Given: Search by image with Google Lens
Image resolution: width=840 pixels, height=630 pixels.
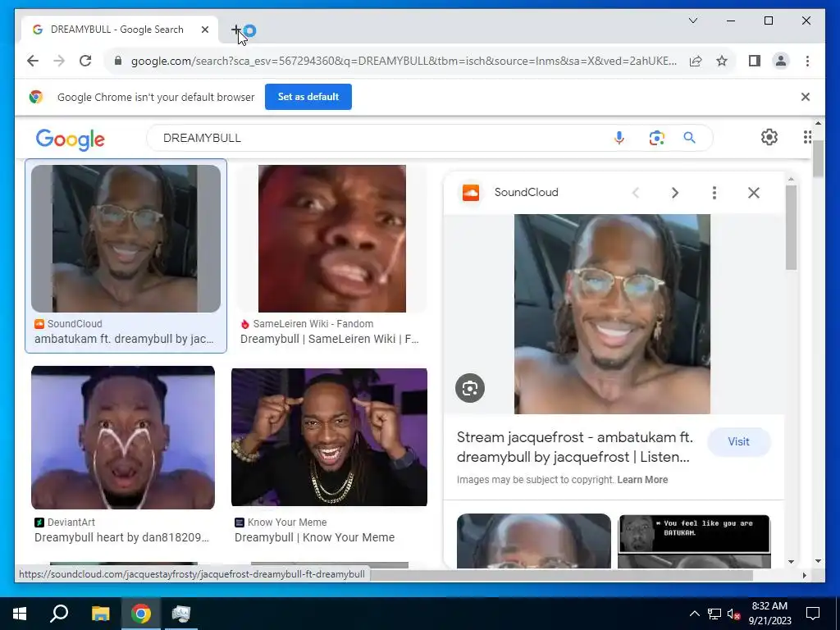Looking at the screenshot, I should click(657, 138).
